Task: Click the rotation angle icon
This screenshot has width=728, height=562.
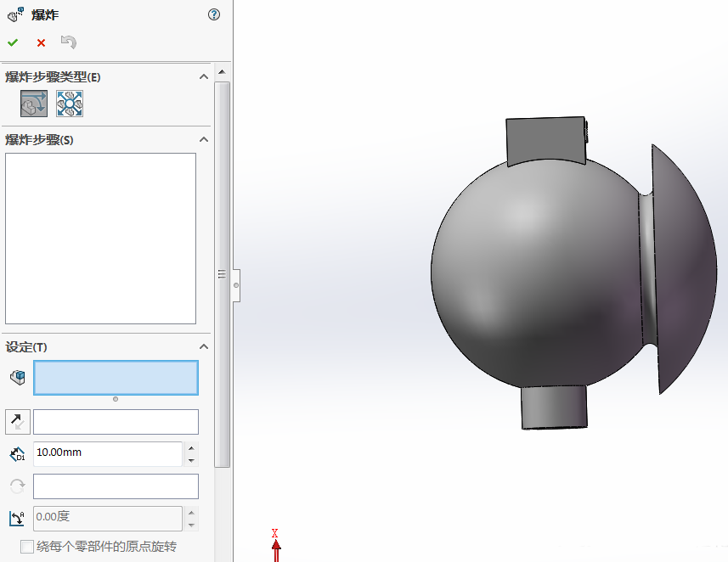Action: point(17,518)
